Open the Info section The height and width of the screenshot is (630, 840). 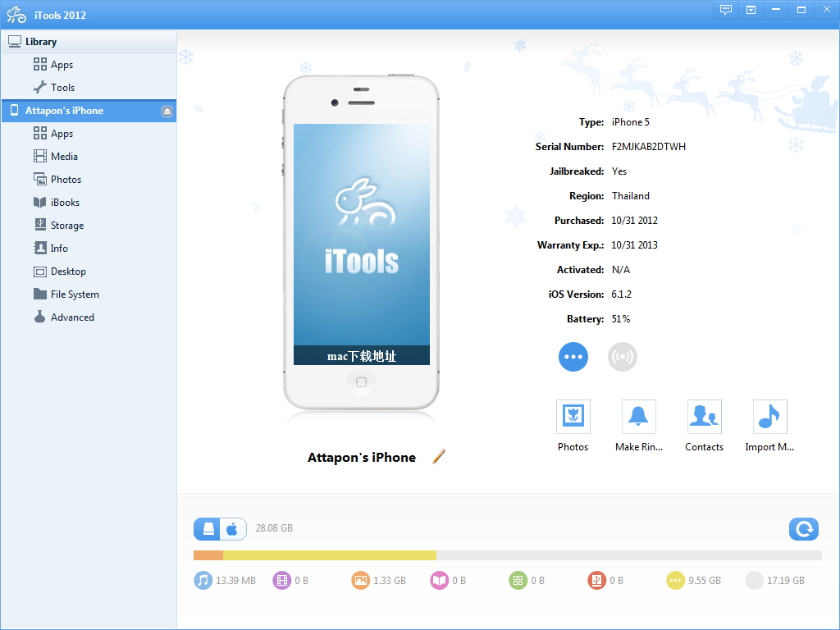click(x=89, y=249)
